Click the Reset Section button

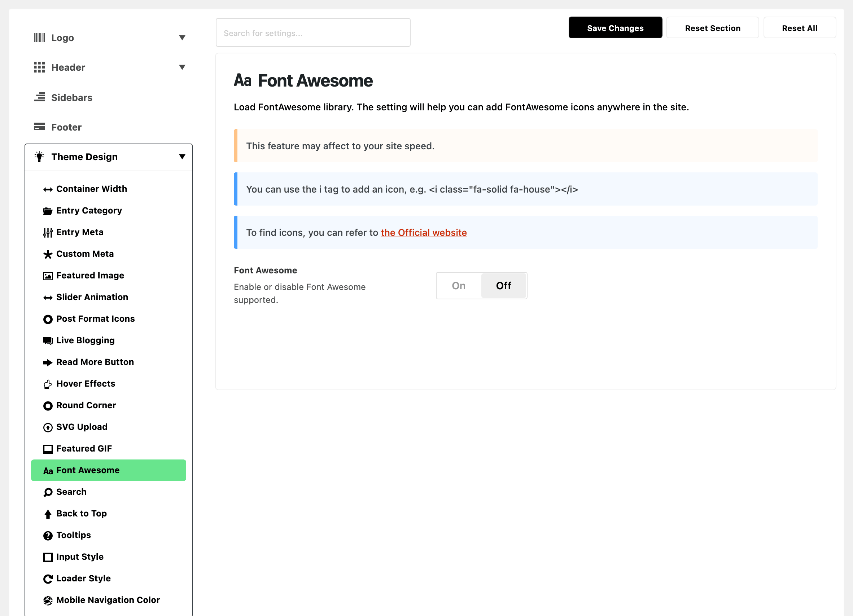pos(713,28)
